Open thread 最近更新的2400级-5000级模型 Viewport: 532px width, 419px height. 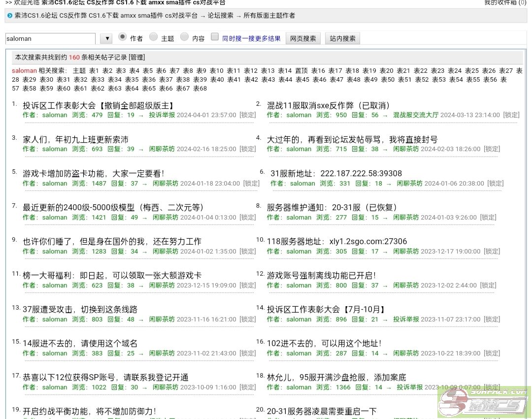pyautogui.click(x=113, y=207)
